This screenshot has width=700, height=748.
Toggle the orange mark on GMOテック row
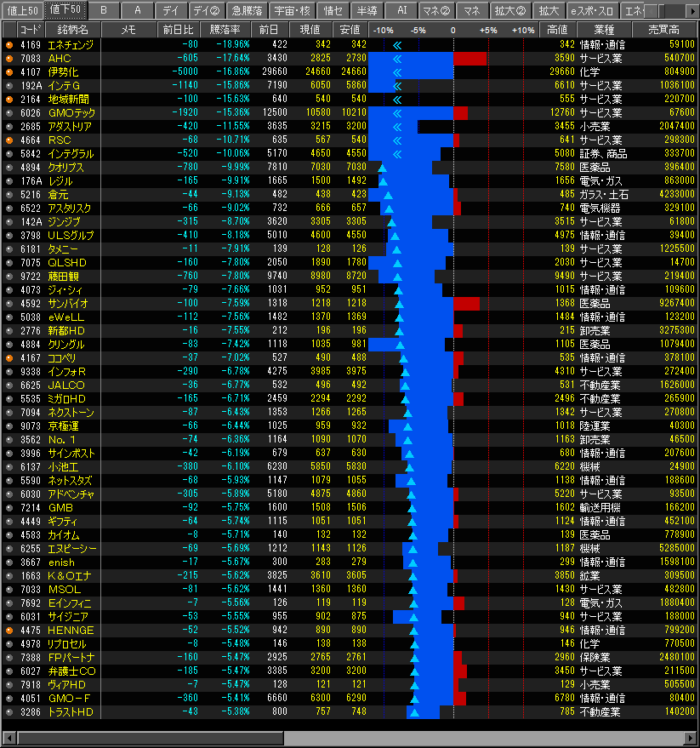pyautogui.click(x=9, y=112)
